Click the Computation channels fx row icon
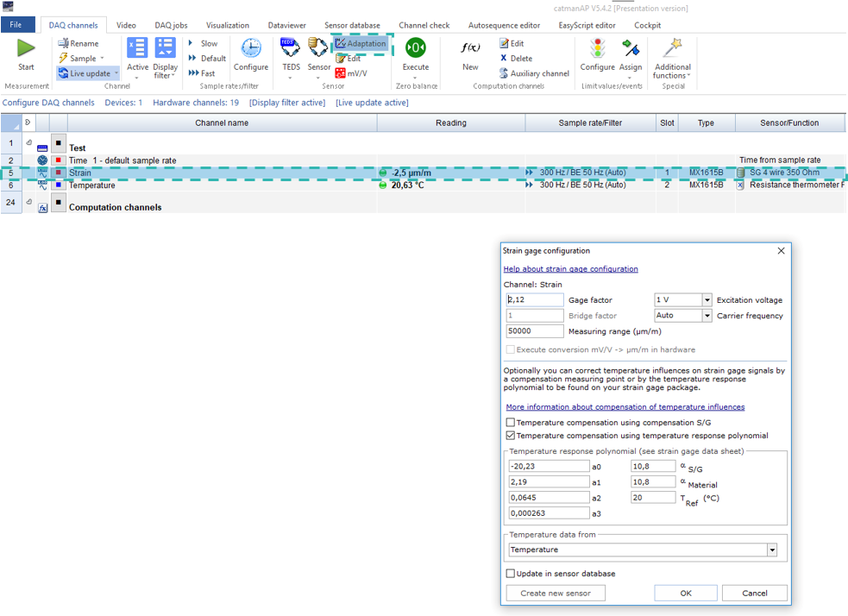The width and height of the screenshot is (848, 616). [43, 208]
